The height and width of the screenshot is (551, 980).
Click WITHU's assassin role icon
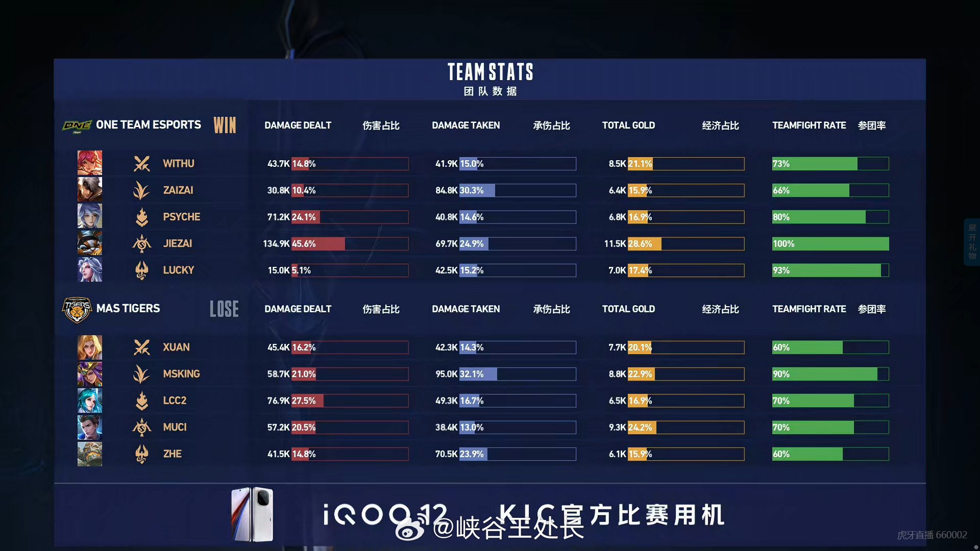pos(135,163)
